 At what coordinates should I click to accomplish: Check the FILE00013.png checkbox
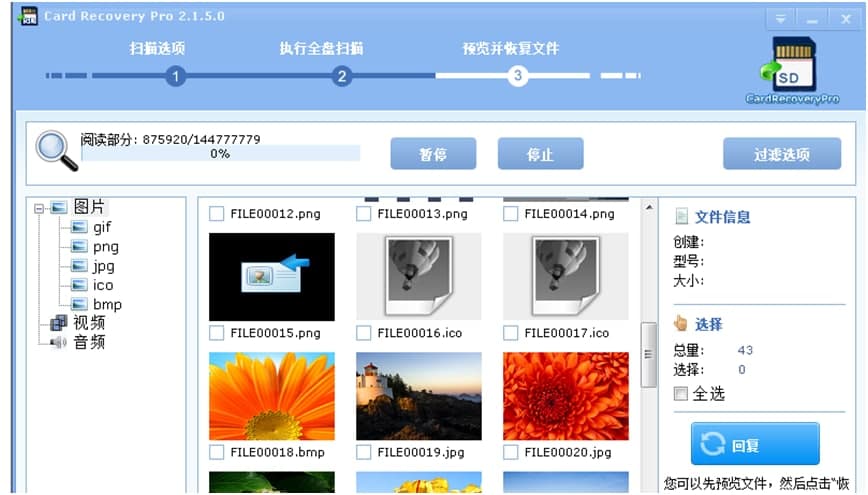(x=364, y=214)
